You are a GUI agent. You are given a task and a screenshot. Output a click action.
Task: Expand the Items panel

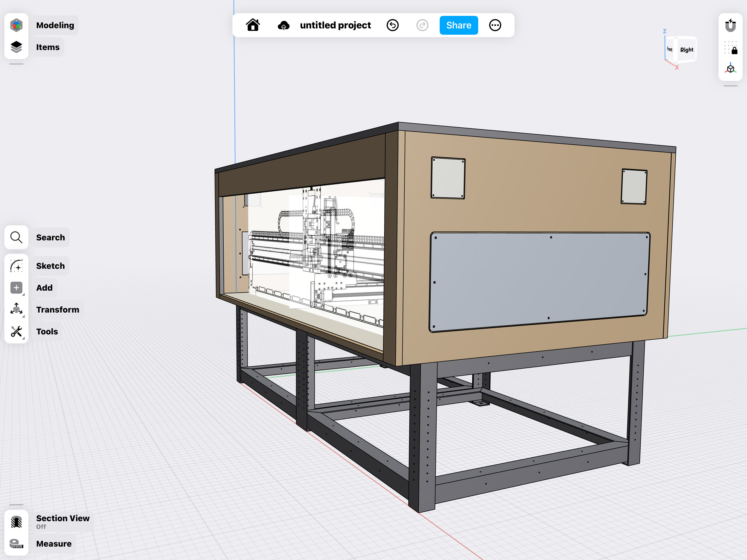coord(16,47)
